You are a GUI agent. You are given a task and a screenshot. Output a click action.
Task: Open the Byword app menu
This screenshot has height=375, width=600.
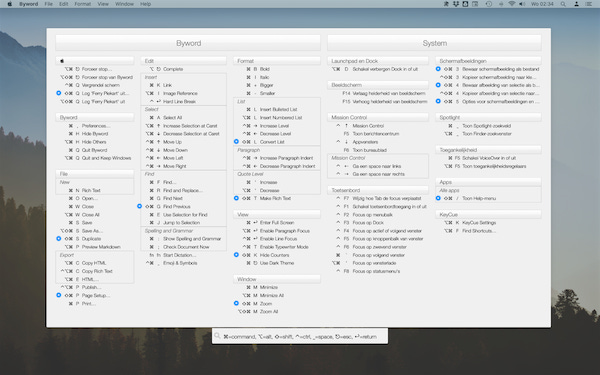(x=29, y=4)
